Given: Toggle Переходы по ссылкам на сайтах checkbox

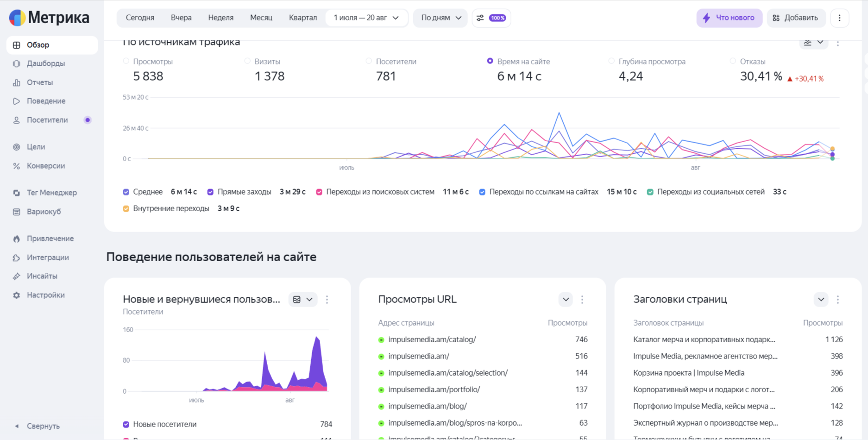Looking at the screenshot, I should pyautogui.click(x=482, y=192).
